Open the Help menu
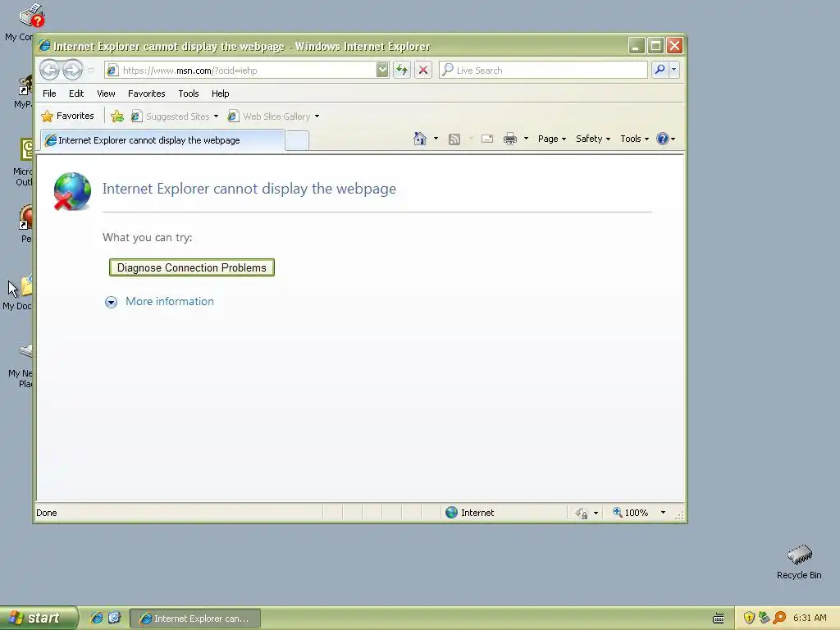The width and height of the screenshot is (840, 630). 220,94
